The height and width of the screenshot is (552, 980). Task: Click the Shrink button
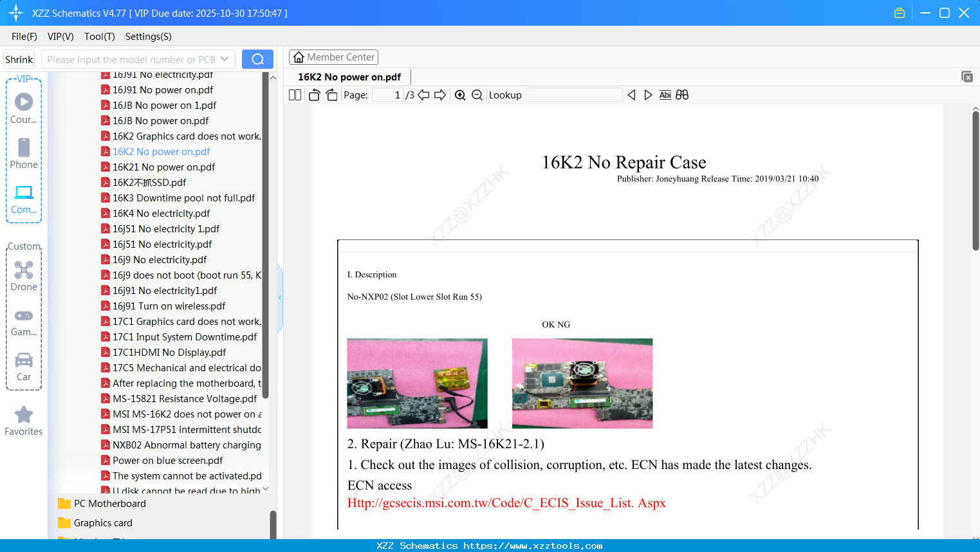[x=19, y=59]
